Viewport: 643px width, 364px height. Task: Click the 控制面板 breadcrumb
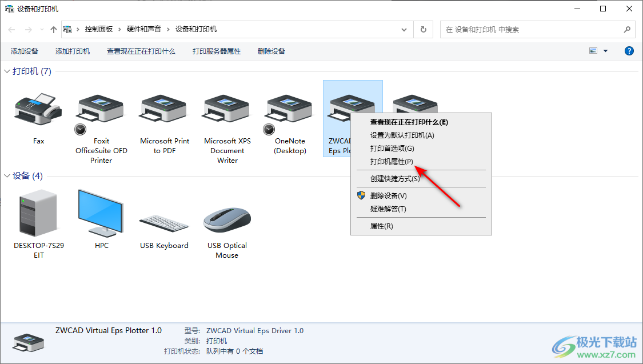98,29
